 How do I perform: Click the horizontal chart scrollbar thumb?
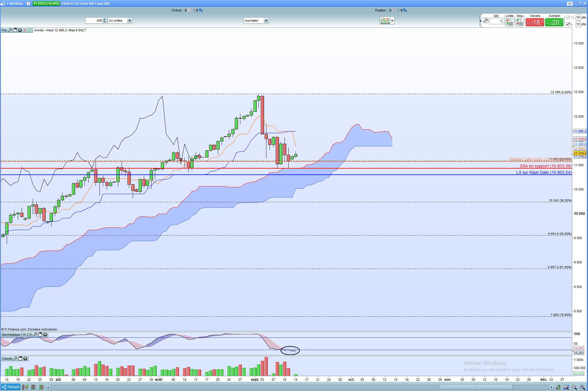pos(476,387)
